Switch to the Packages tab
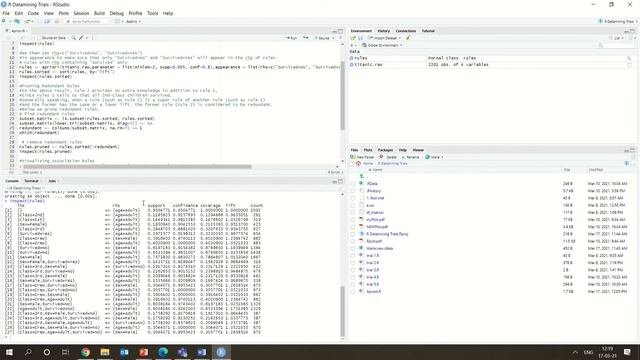Screen dimensions: 640x360 coord(385,150)
